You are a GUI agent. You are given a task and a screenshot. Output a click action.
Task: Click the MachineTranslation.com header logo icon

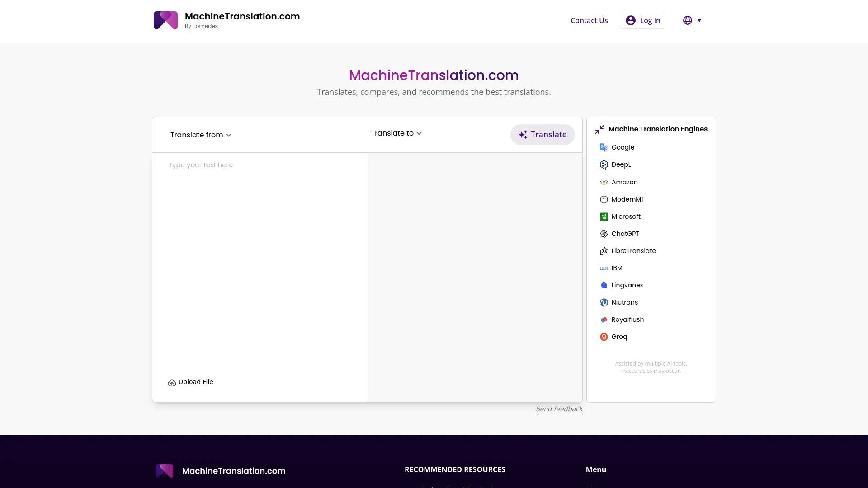point(165,20)
